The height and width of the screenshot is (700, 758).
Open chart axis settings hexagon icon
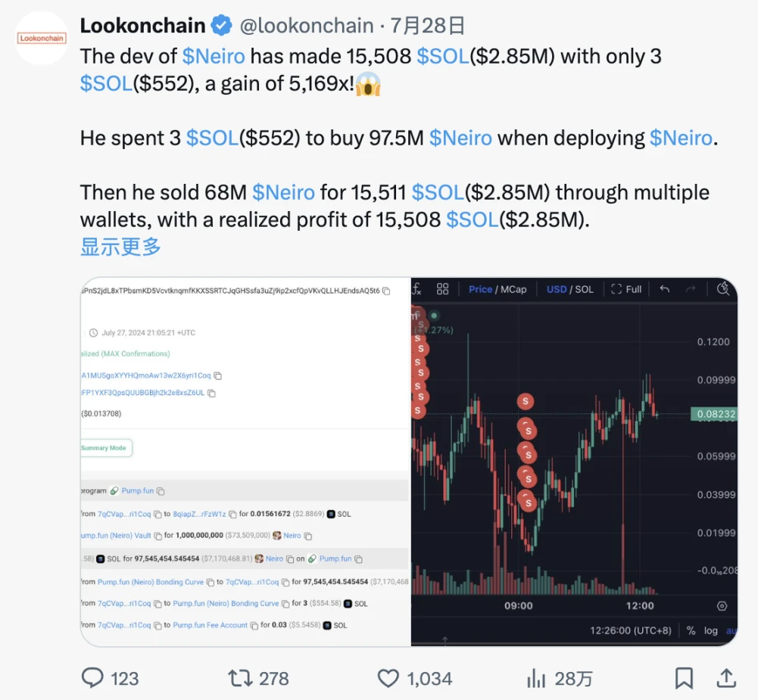tap(722, 606)
